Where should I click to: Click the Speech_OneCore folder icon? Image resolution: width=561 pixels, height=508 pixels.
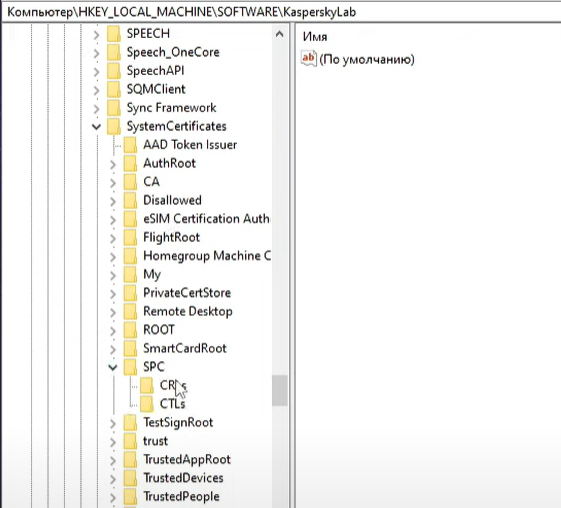pos(114,52)
